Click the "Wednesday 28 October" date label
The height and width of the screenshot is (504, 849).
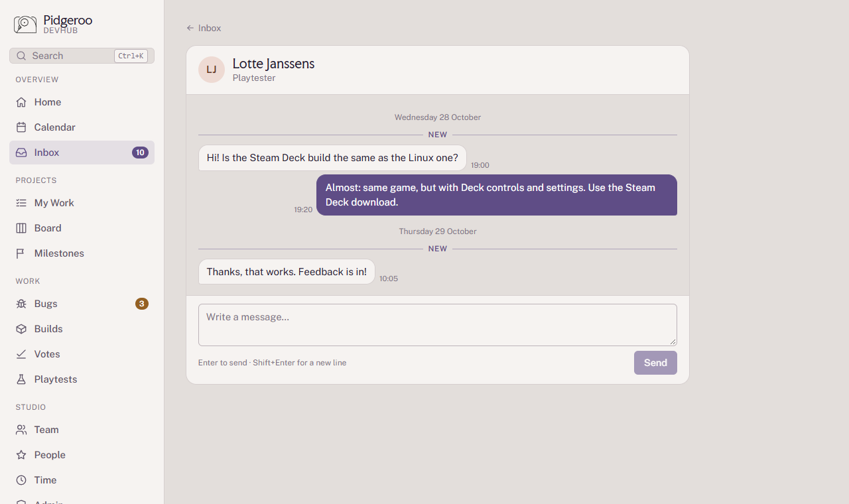click(438, 117)
